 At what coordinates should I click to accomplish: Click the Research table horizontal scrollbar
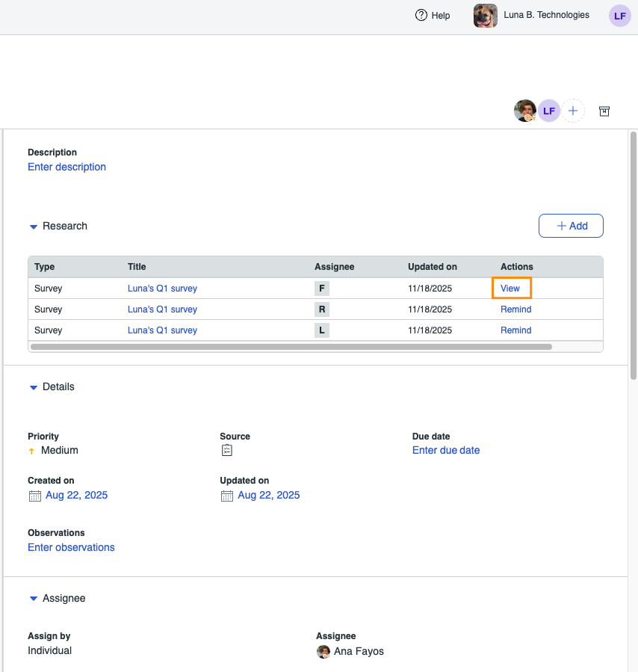291,347
